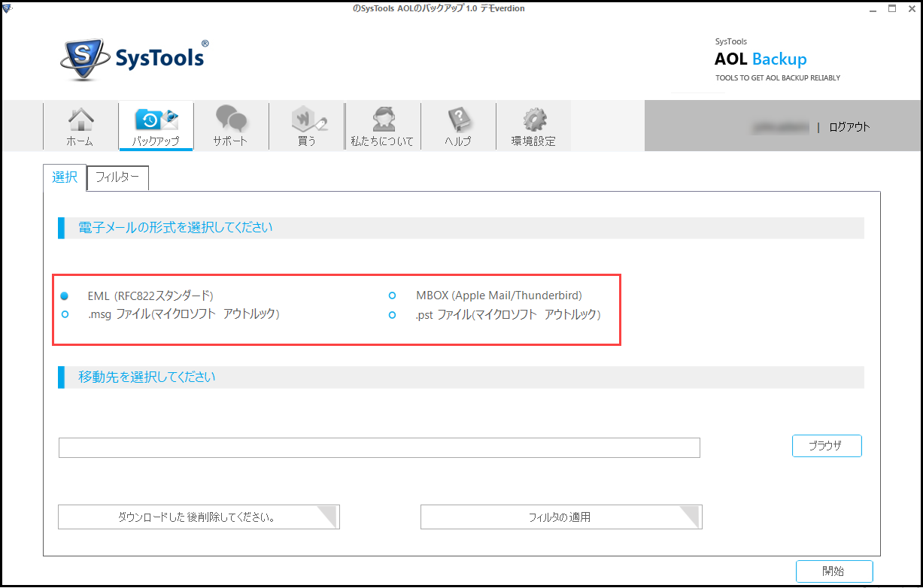Choose the .msg ファイル Outlook format
Viewport: 923px width, 588px height.
point(64,315)
